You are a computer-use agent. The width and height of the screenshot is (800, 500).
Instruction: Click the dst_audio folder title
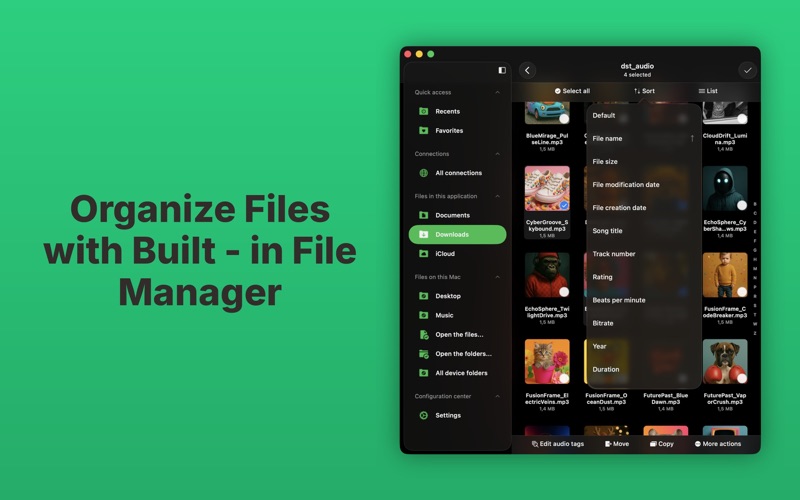[x=637, y=66]
